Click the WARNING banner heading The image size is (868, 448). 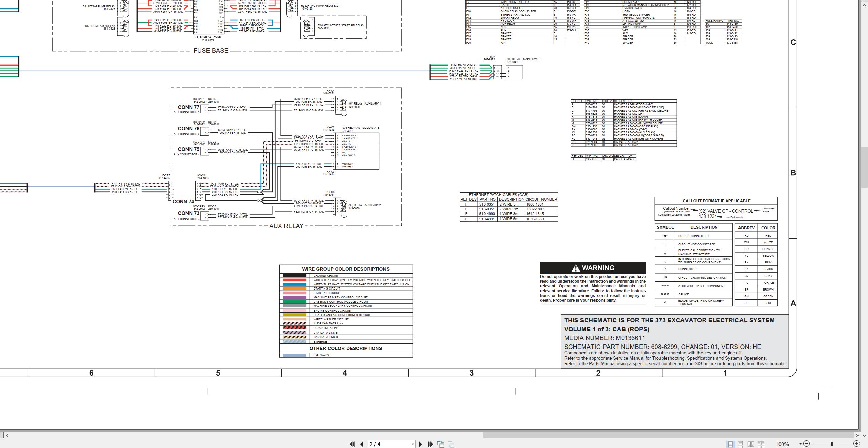click(593, 268)
